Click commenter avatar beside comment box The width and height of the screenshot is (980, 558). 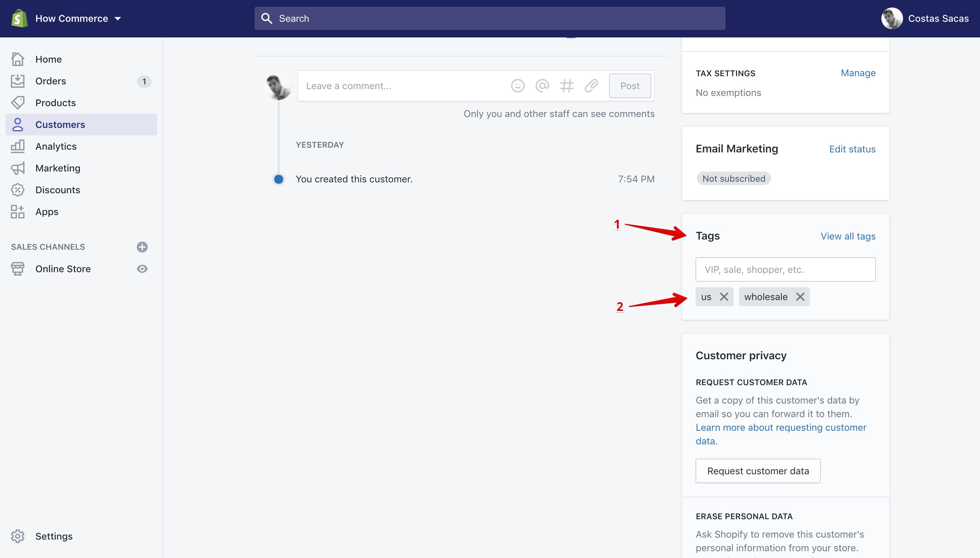(x=278, y=87)
